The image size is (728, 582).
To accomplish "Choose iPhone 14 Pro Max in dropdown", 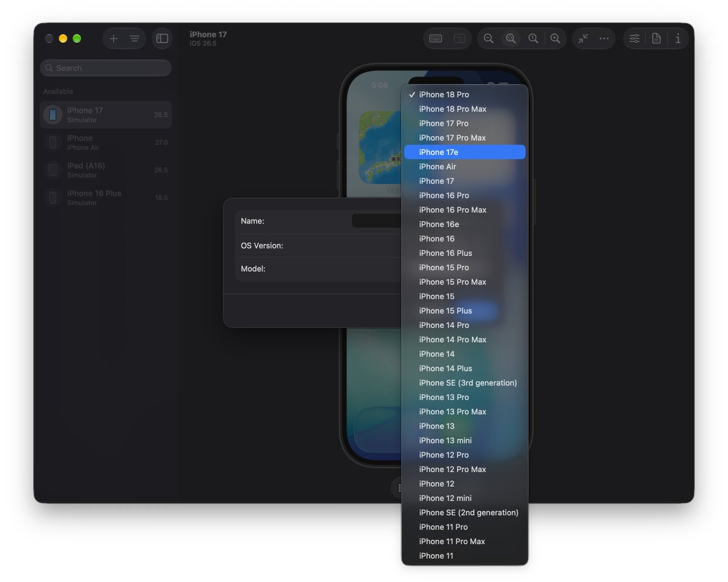I will [x=465, y=340].
